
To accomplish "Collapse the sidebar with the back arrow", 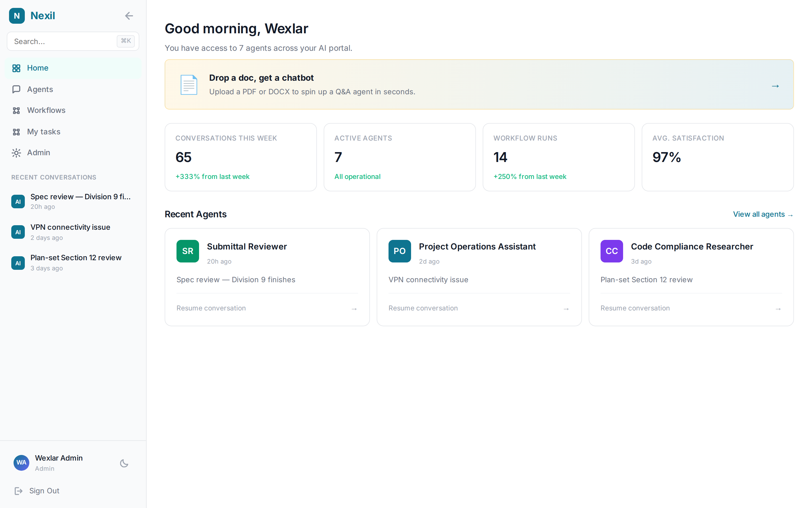I will 129,16.
